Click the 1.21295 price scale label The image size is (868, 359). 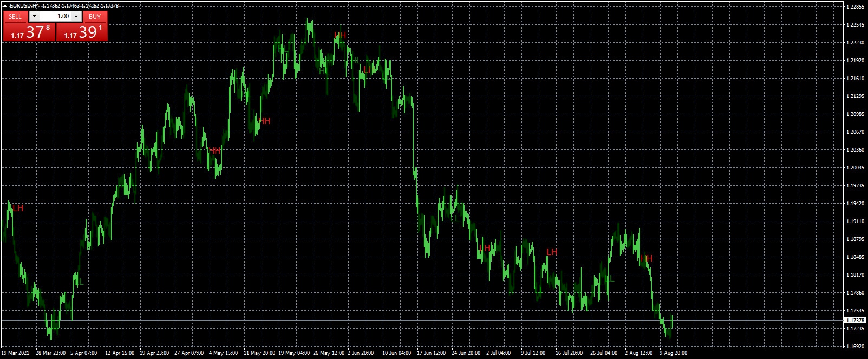coord(855,96)
